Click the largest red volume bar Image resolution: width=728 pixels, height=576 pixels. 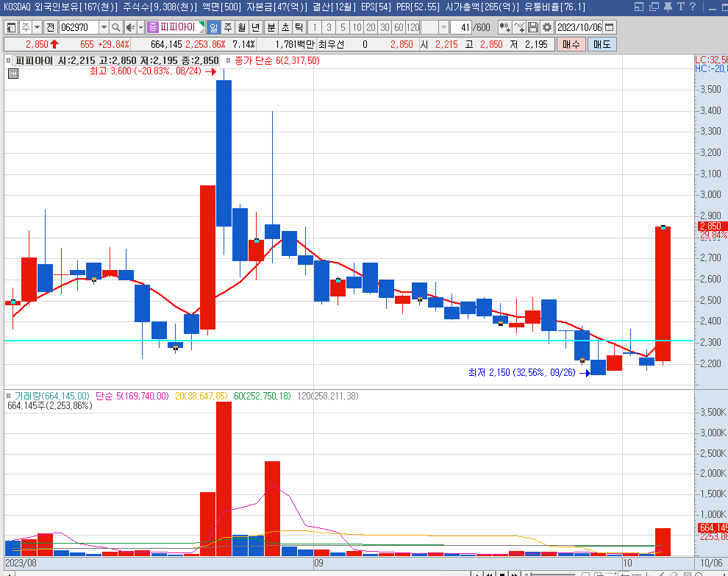[x=224, y=479]
